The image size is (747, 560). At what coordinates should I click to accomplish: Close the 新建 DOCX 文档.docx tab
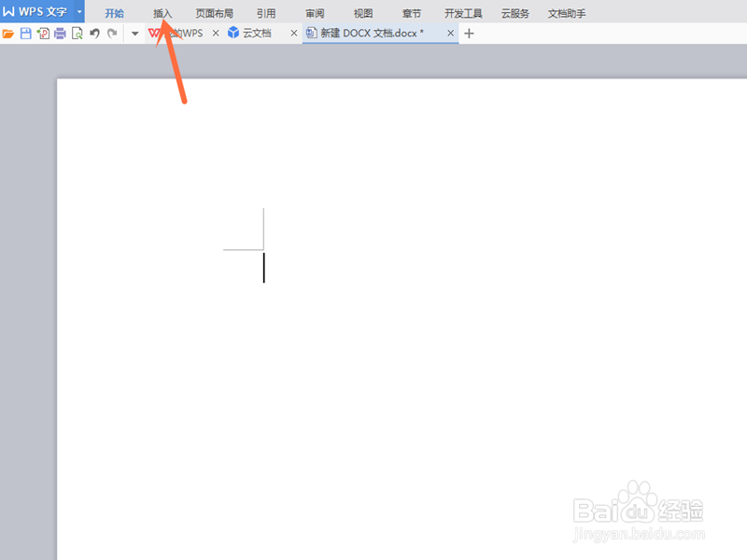pos(451,34)
